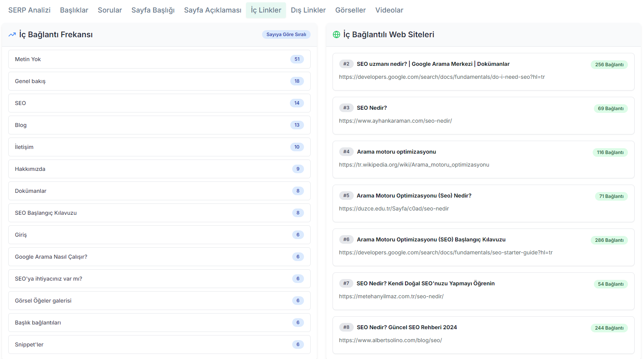Viewport: 644px width, 359px height.
Task: Click the 286 Bağlantı count badge
Action: pyautogui.click(x=609, y=240)
